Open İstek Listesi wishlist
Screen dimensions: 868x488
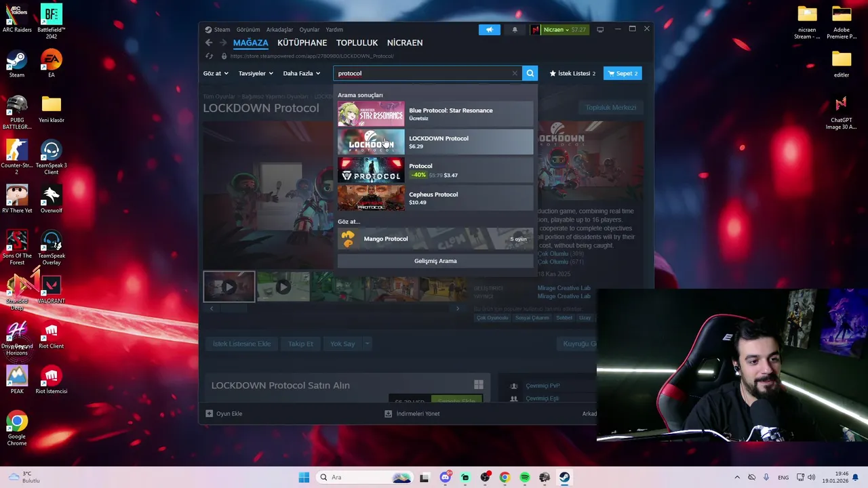[572, 73]
